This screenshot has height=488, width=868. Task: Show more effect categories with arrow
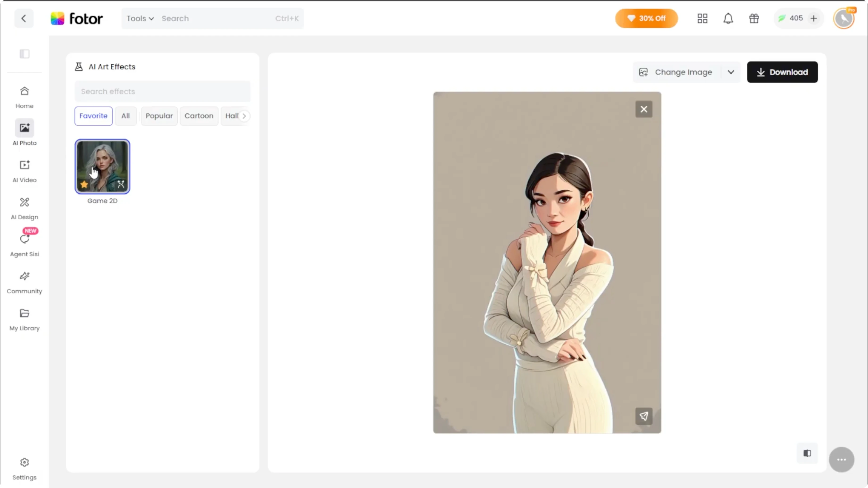(x=244, y=116)
